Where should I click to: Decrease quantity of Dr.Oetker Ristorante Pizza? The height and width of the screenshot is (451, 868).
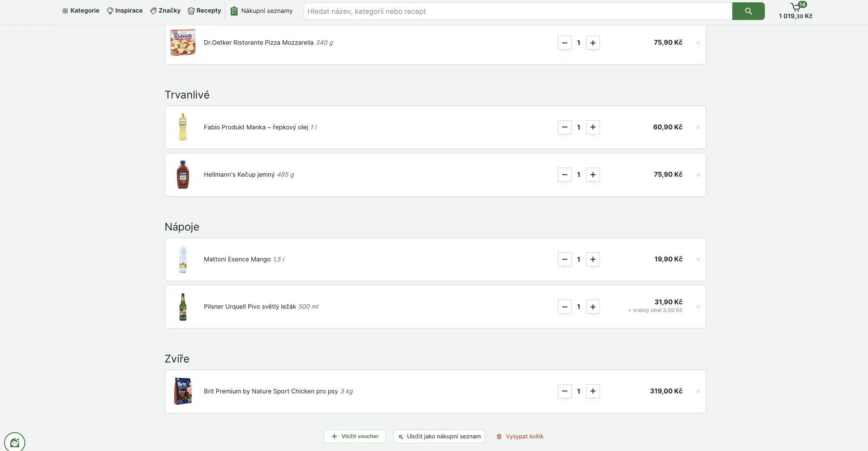point(565,43)
